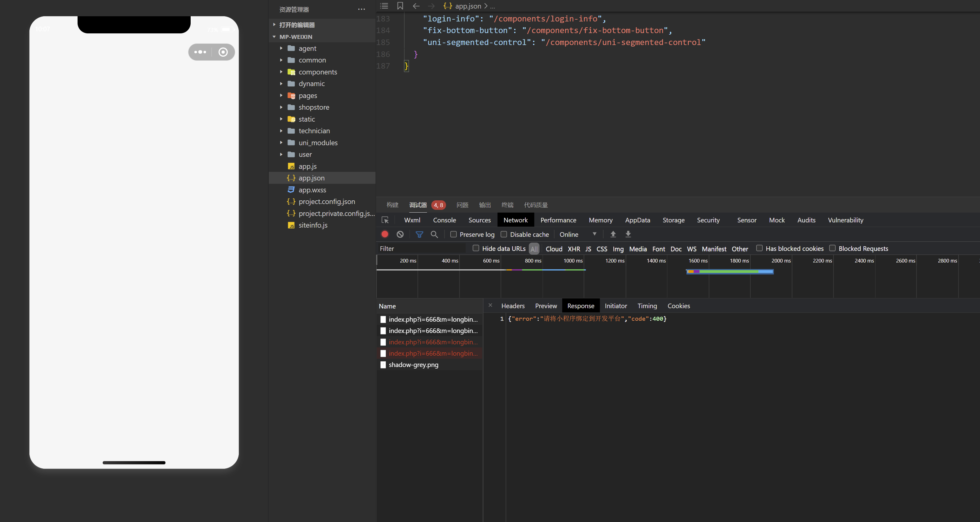Open the Headers tab of the request
This screenshot has height=522, width=980.
click(513, 306)
